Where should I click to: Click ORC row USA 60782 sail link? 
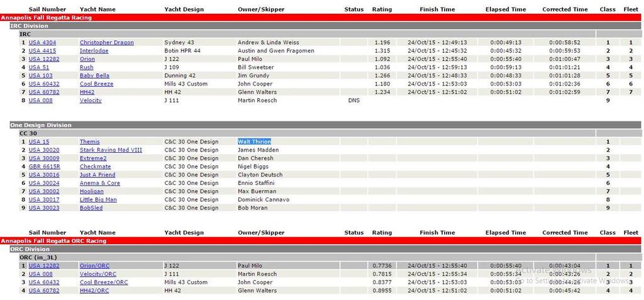(44, 291)
